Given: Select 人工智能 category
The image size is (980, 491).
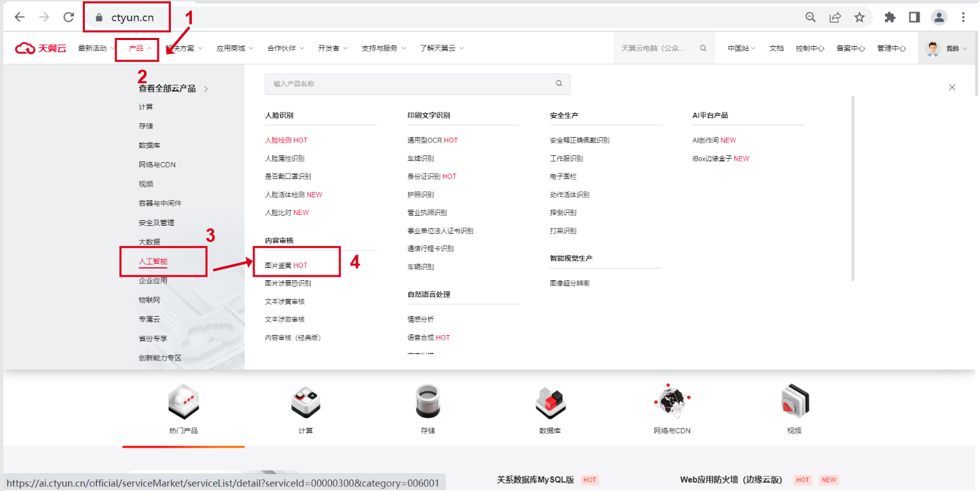Looking at the screenshot, I should pos(153,261).
